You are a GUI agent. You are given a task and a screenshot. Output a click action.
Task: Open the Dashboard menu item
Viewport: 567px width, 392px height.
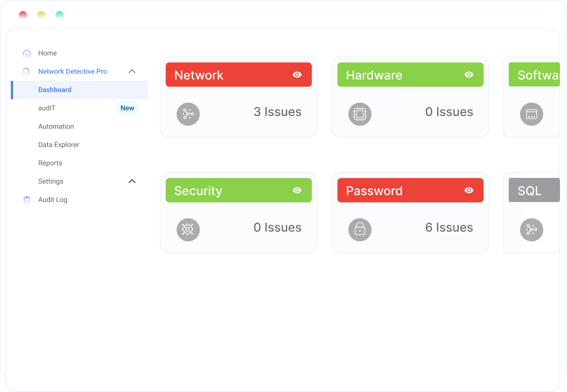click(x=55, y=89)
